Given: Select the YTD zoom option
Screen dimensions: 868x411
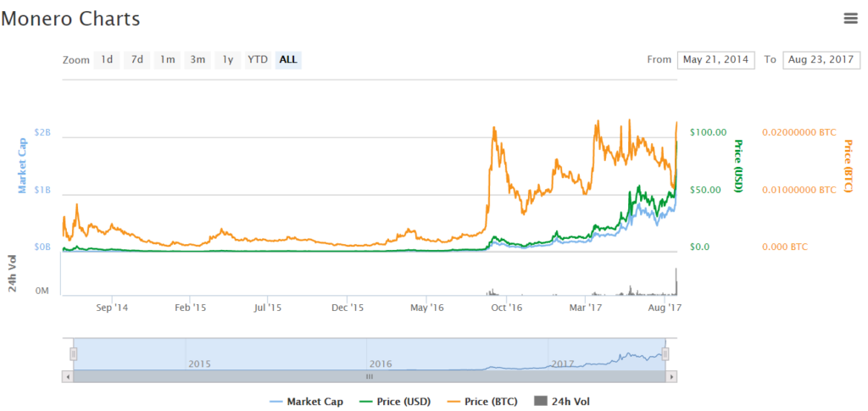Looking at the screenshot, I should point(258,59).
